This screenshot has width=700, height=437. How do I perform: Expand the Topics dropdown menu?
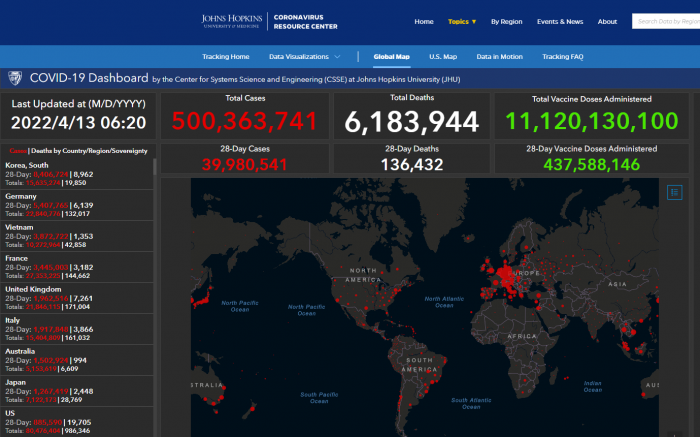click(462, 21)
